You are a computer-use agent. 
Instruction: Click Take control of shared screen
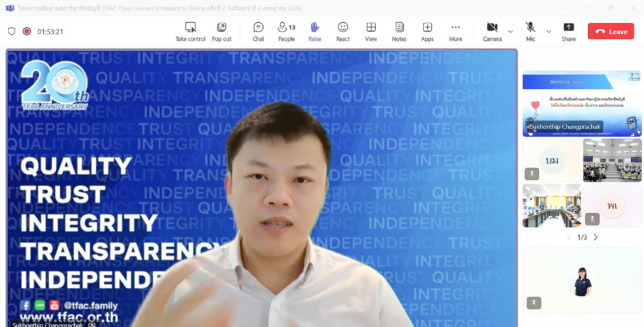[x=190, y=32]
